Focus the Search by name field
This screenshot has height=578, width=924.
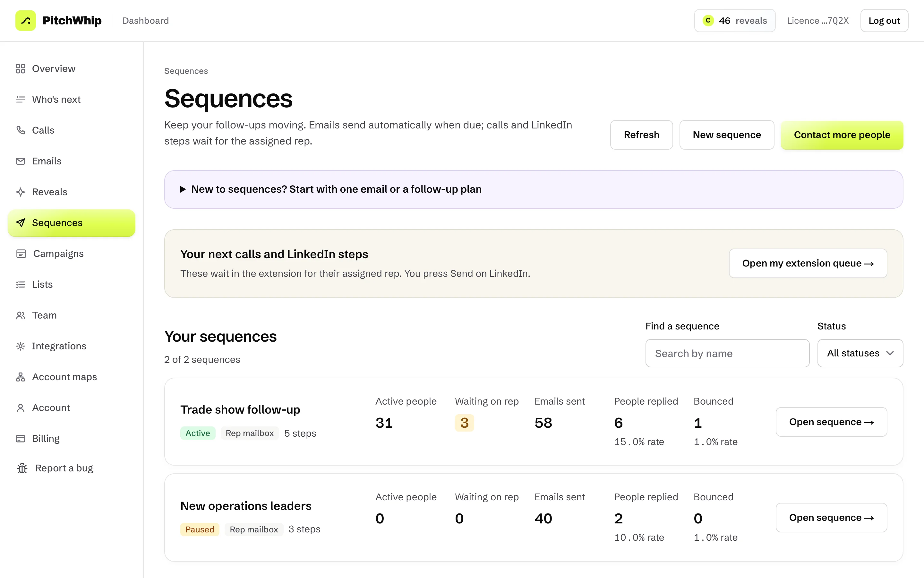click(x=727, y=353)
